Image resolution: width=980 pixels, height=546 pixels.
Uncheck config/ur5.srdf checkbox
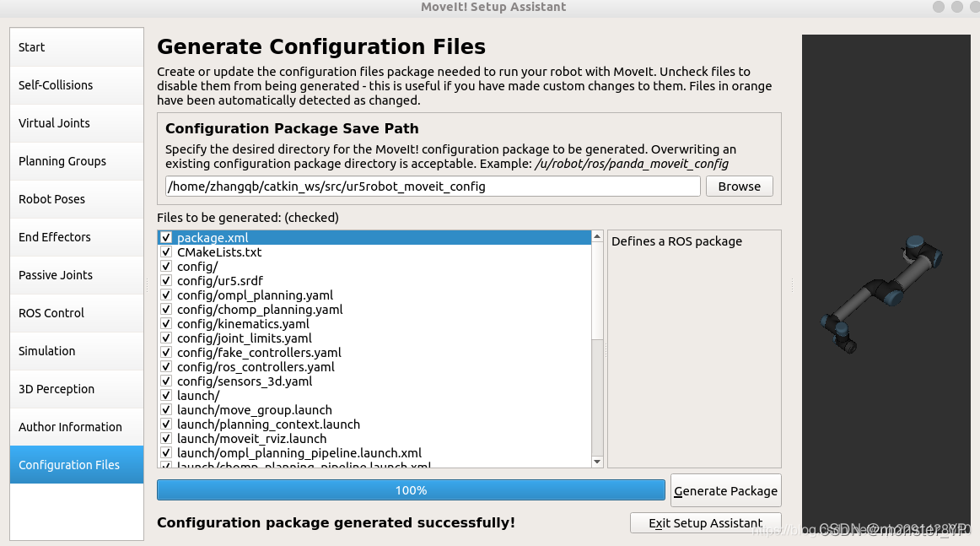coord(166,281)
